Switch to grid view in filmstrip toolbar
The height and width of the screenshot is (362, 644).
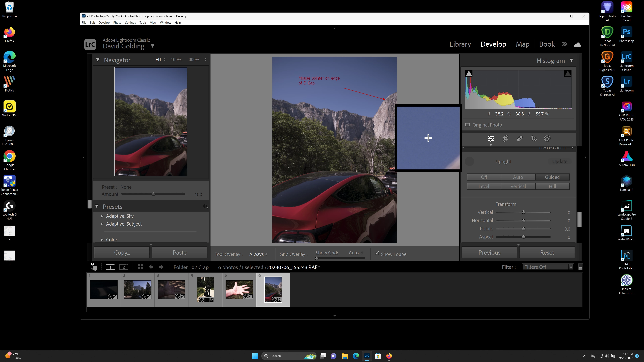coord(140,267)
